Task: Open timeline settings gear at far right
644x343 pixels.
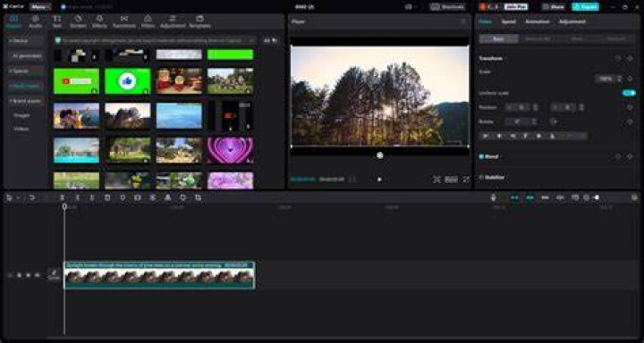Action: pos(634,197)
